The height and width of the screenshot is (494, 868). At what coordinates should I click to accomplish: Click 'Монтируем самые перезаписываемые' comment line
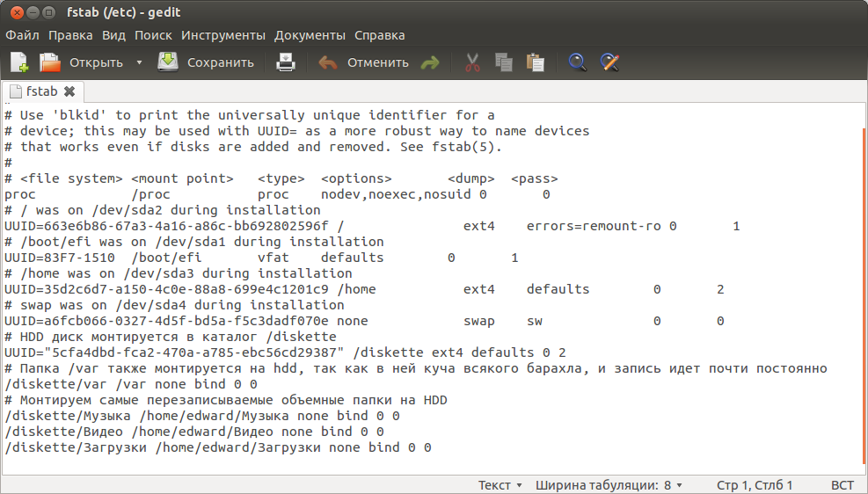click(x=226, y=400)
